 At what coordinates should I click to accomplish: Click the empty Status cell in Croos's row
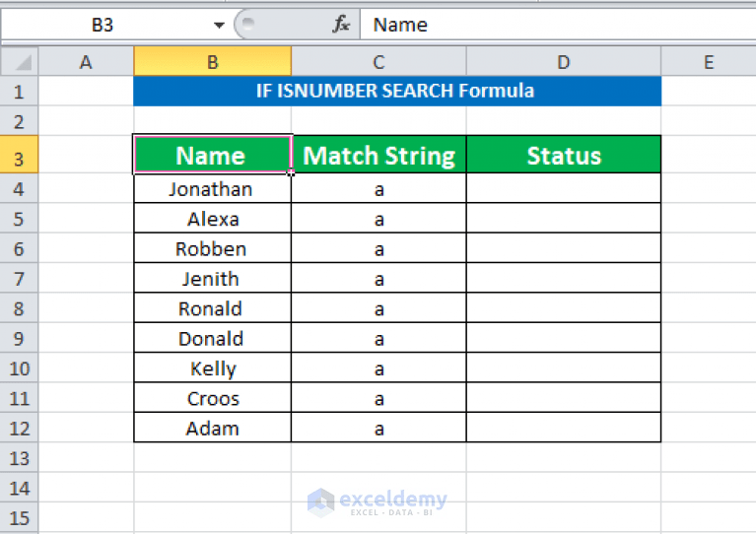point(564,398)
